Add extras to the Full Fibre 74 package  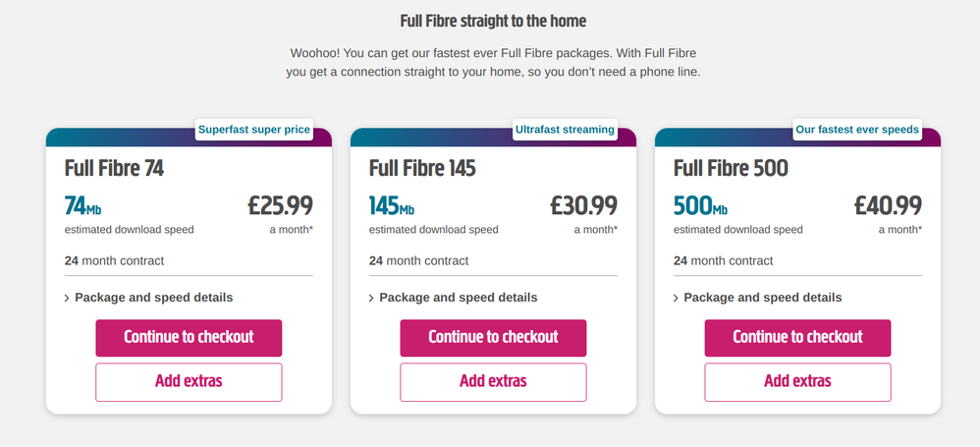click(189, 381)
